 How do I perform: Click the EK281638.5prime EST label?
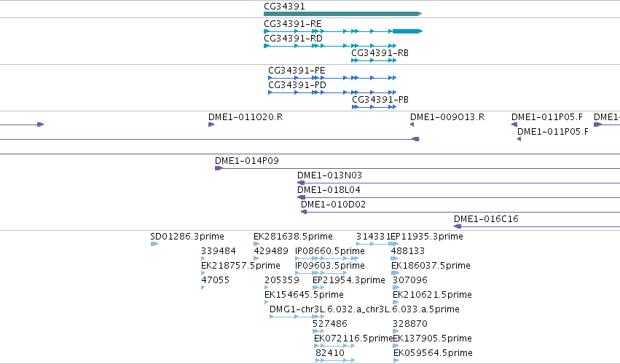click(x=293, y=237)
